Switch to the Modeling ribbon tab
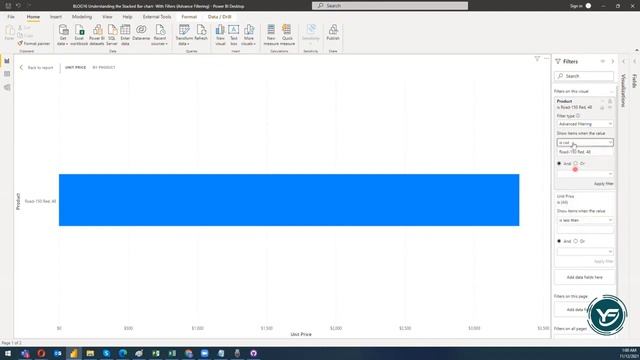Screen dimensions: 640x360 pyautogui.click(x=82, y=17)
